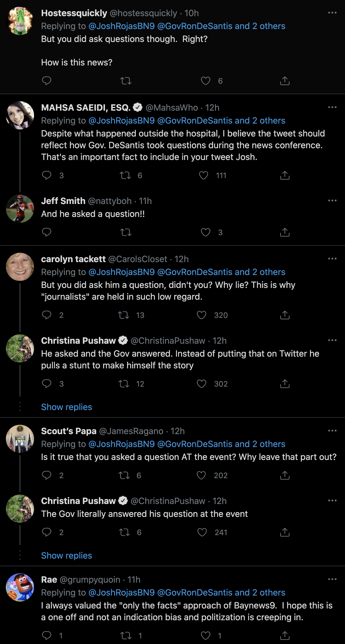Image resolution: width=345 pixels, height=644 pixels.
Task: Like Scout's Papa tweet
Action: (x=201, y=475)
